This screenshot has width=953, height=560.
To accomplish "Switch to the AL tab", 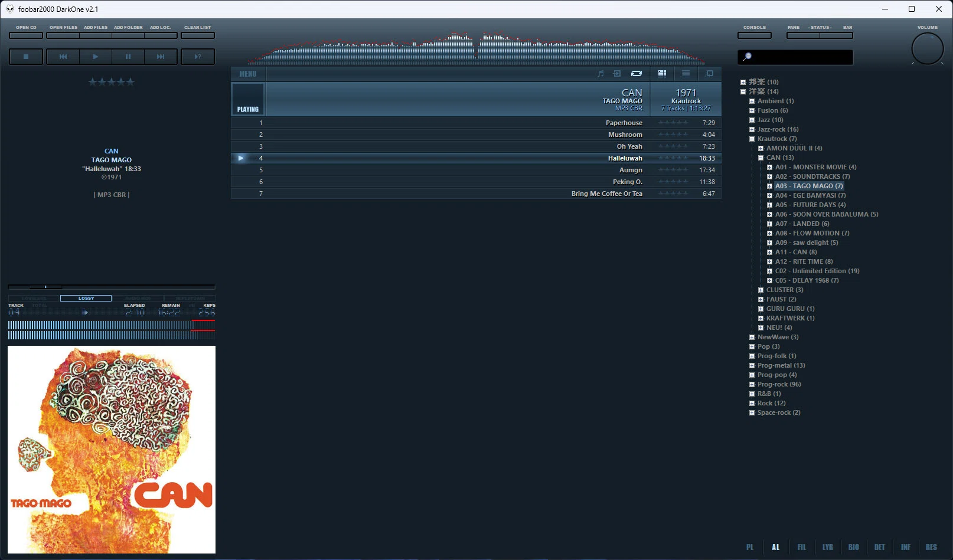I will click(776, 547).
